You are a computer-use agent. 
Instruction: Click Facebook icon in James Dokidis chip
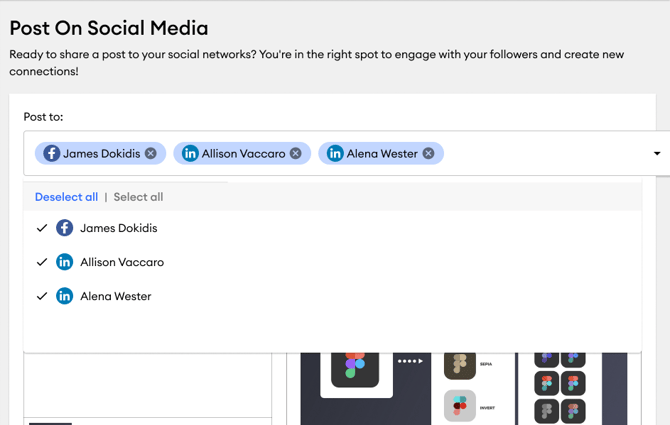(x=51, y=154)
